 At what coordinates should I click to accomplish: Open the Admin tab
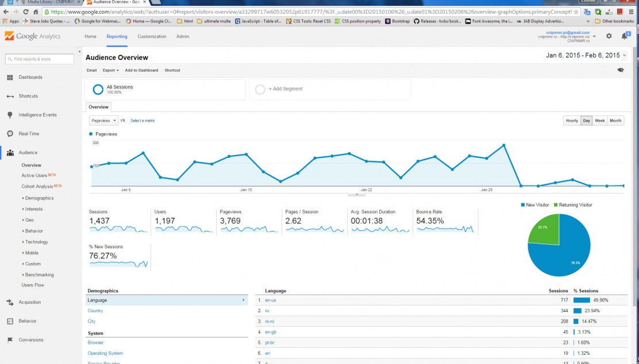(x=183, y=36)
